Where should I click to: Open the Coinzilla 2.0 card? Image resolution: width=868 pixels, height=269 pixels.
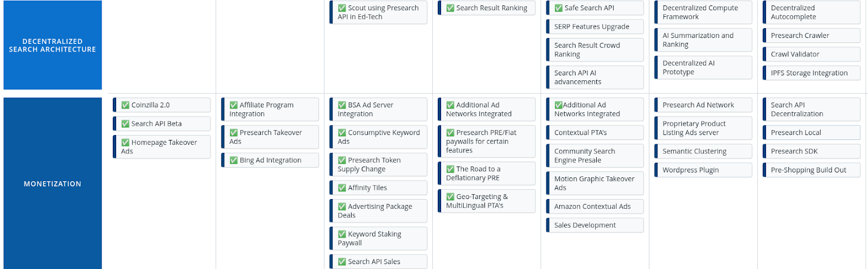tap(162, 105)
